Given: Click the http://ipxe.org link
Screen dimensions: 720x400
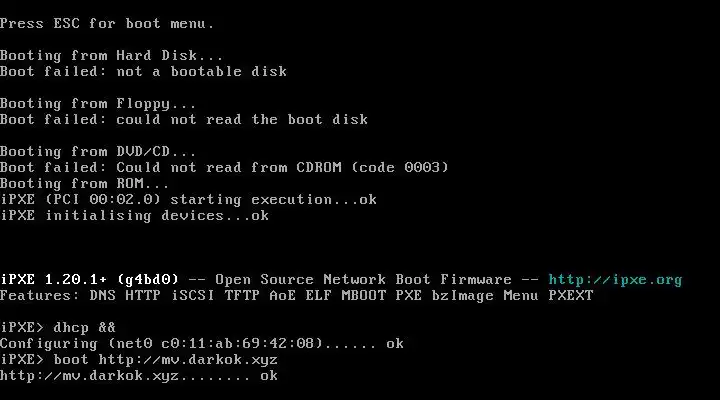Looking at the screenshot, I should click(615, 280).
